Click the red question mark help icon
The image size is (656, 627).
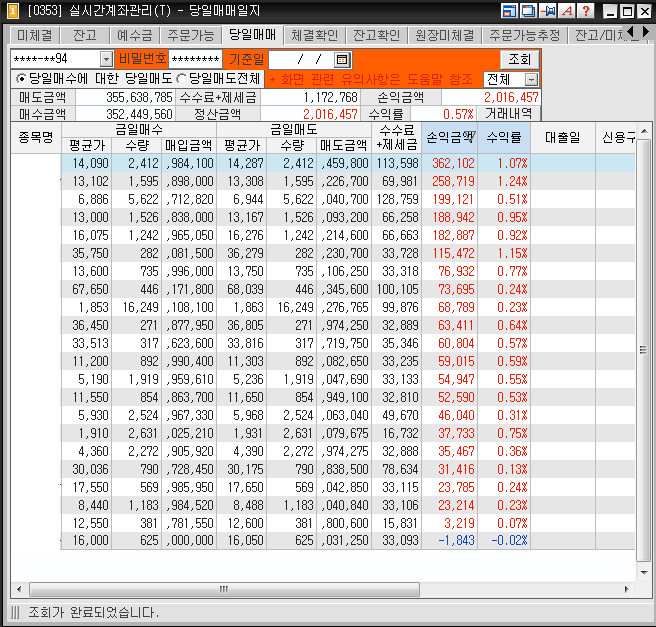click(585, 11)
